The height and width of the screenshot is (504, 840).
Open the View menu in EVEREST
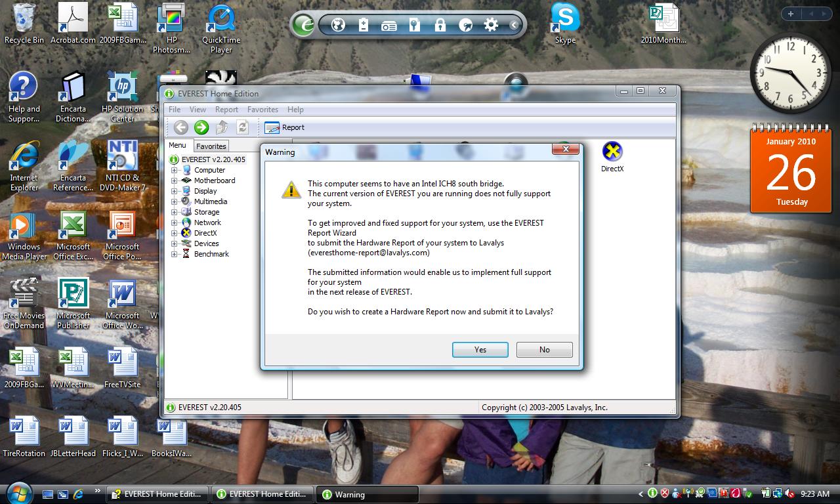pyautogui.click(x=198, y=110)
